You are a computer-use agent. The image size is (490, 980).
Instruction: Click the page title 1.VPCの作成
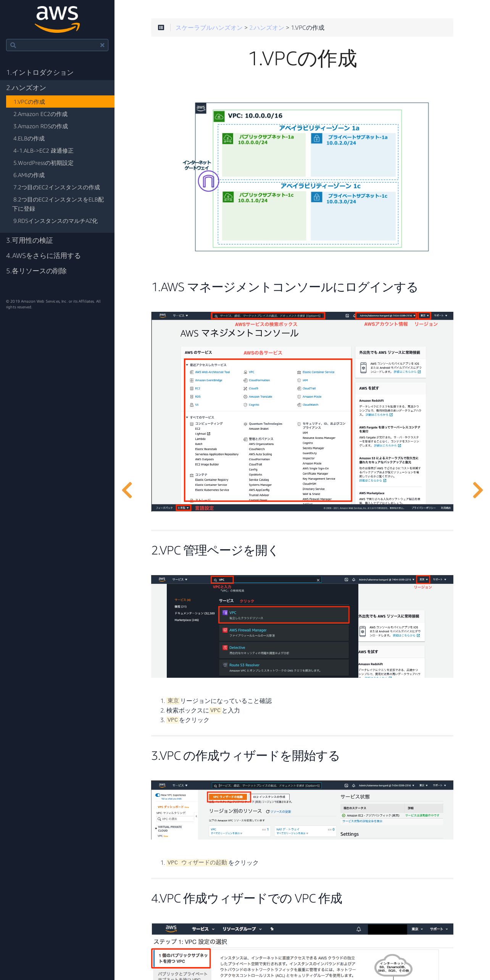click(302, 59)
